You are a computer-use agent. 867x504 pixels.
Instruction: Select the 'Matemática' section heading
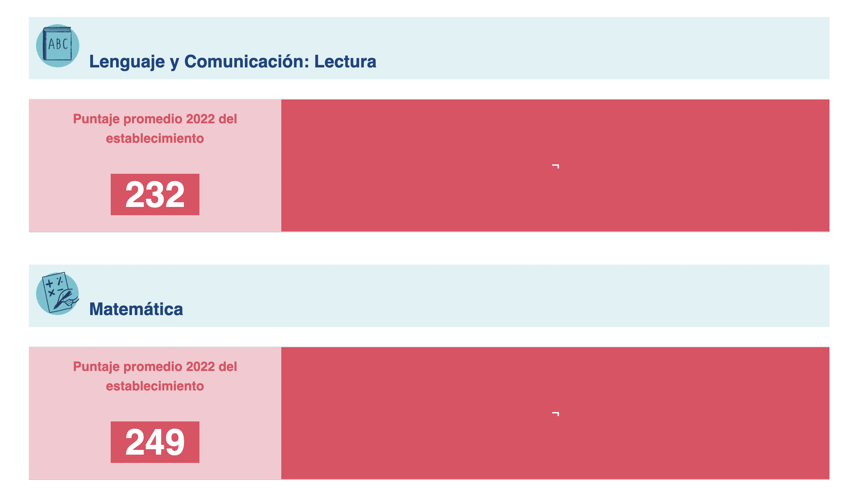pos(136,309)
